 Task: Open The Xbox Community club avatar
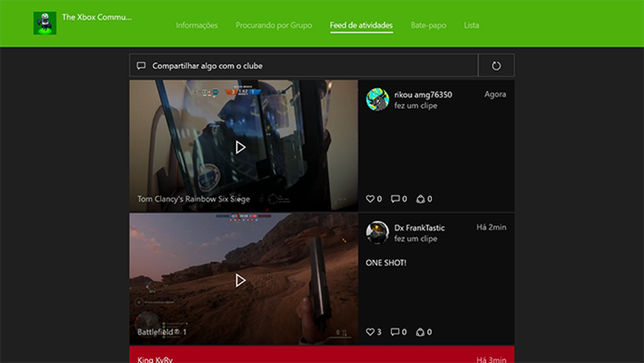(x=45, y=23)
